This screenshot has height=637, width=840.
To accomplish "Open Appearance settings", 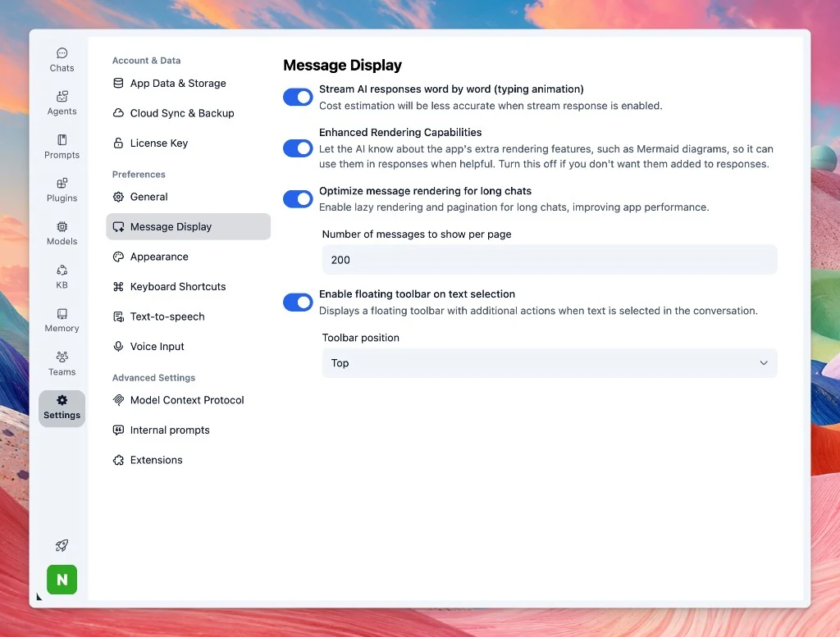I will pyautogui.click(x=188, y=257).
